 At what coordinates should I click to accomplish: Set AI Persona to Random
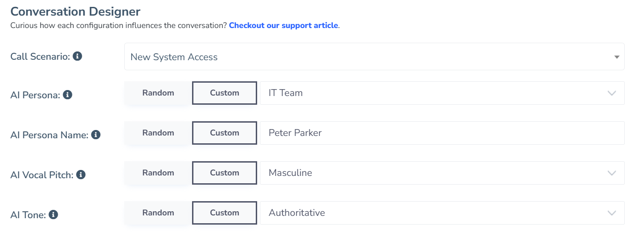[x=158, y=93]
